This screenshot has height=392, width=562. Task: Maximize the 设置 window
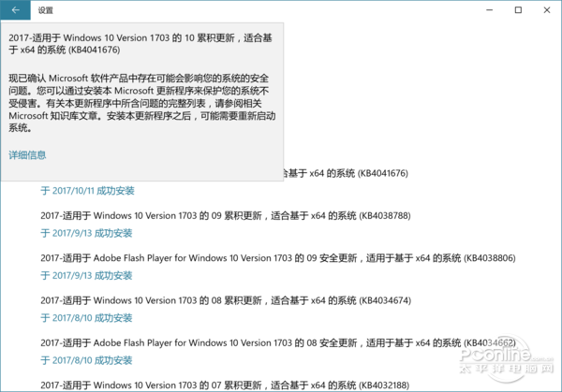518,10
